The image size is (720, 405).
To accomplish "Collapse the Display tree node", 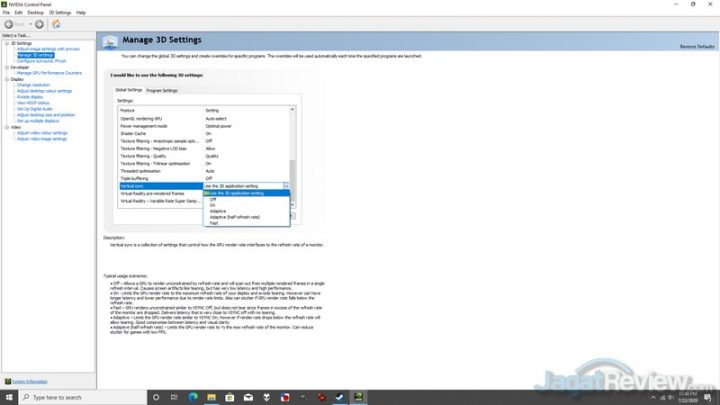I will point(5,79).
